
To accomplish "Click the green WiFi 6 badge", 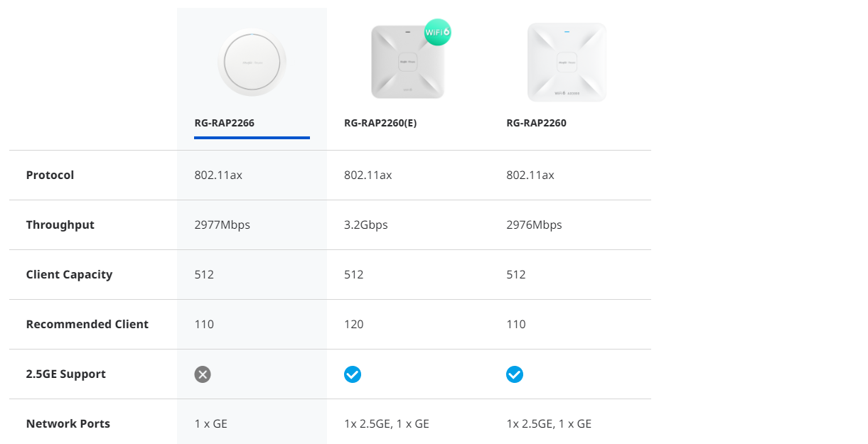I will [437, 33].
